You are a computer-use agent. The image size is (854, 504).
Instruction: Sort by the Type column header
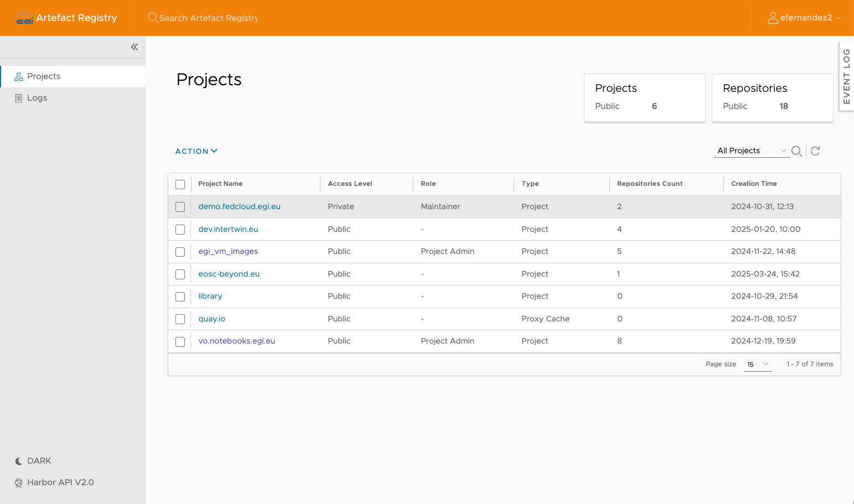click(530, 184)
